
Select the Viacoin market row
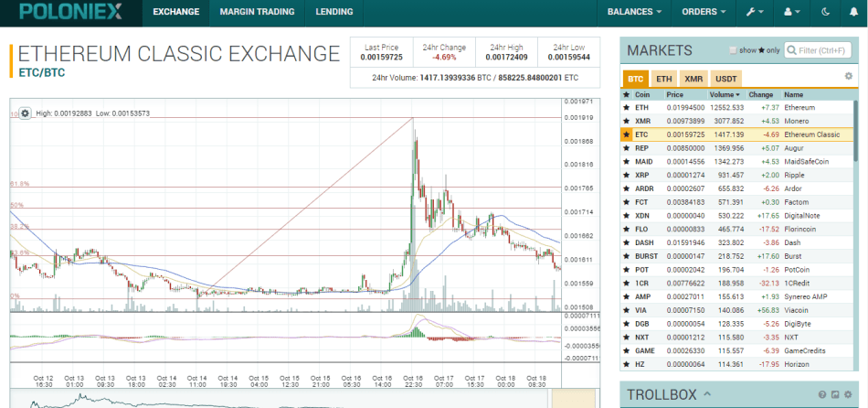[x=737, y=310]
